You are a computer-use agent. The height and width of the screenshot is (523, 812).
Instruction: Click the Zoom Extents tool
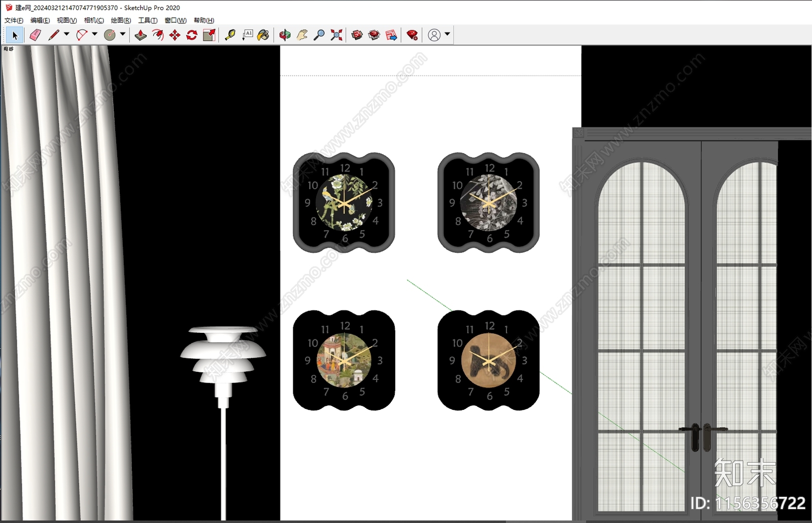coord(336,35)
